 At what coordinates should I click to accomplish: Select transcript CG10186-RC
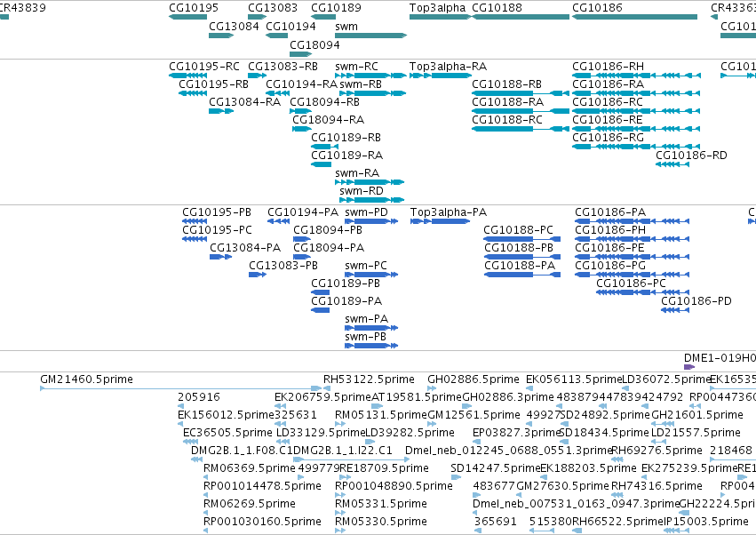pos(636,111)
